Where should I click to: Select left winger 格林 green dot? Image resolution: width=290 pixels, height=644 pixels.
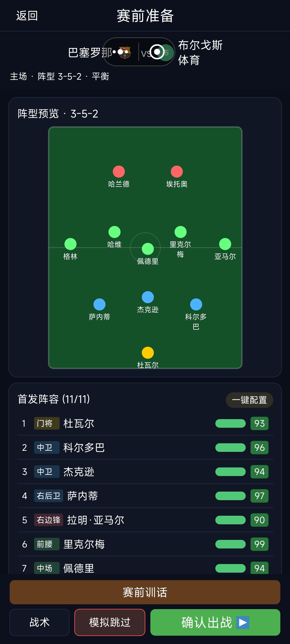click(70, 244)
